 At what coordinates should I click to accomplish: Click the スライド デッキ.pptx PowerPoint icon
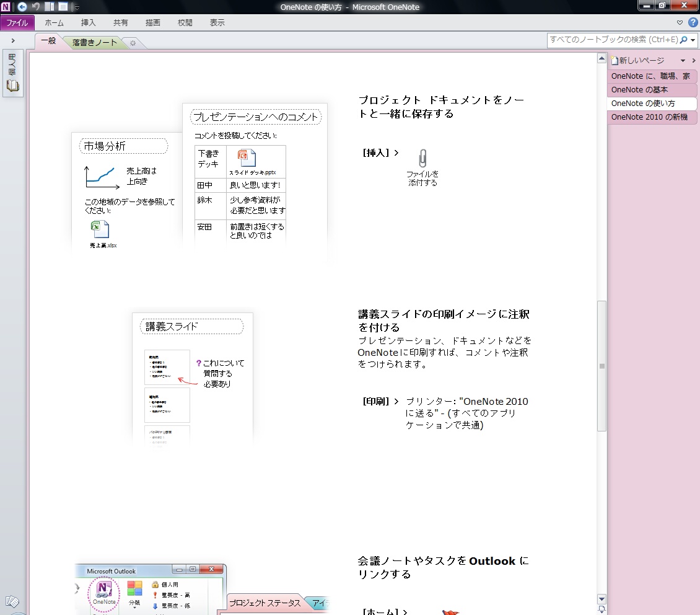point(247,158)
